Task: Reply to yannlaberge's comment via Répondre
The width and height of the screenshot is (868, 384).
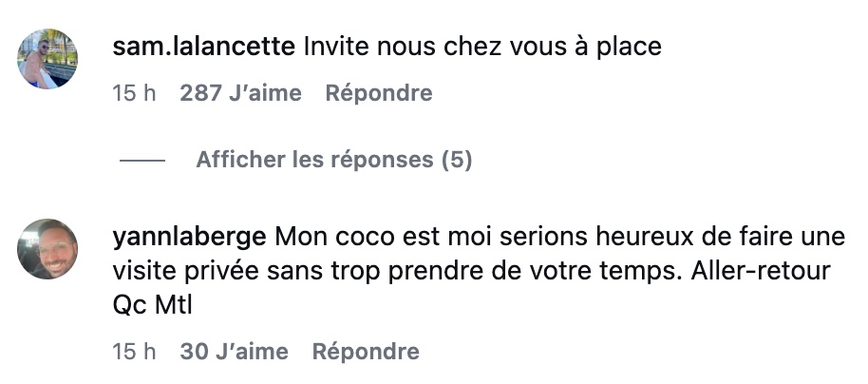Action: [x=366, y=352]
